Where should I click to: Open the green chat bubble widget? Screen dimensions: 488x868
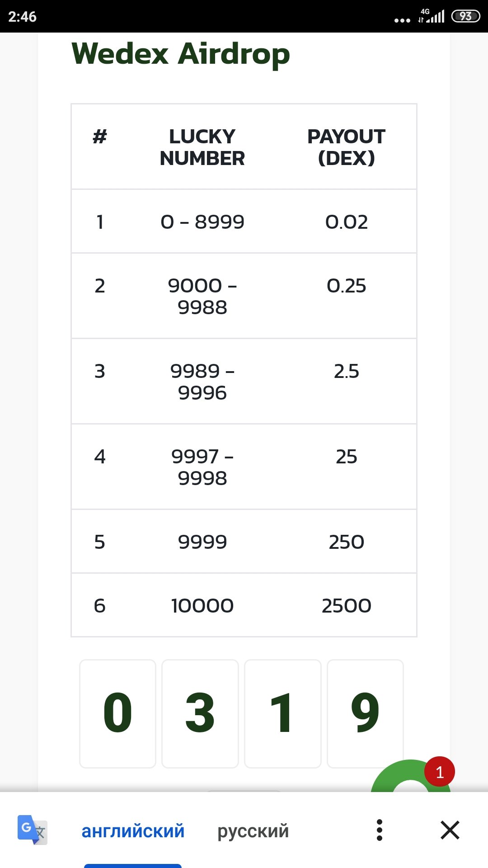click(x=411, y=776)
